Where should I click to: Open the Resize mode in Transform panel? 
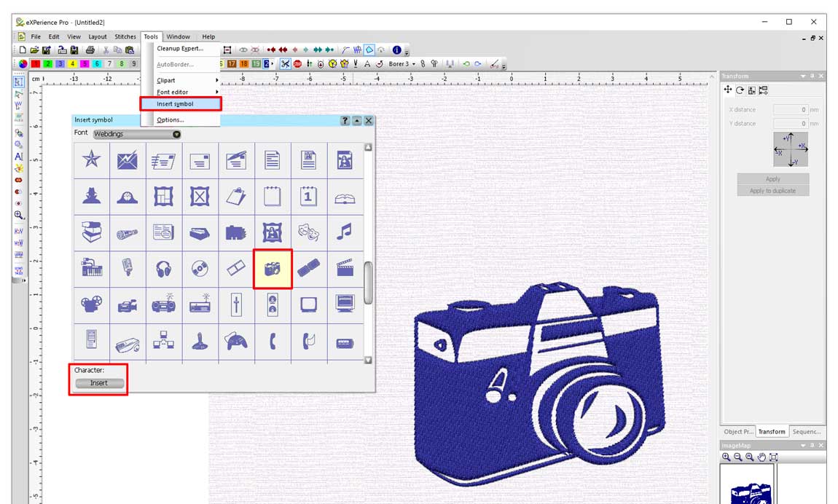click(751, 90)
